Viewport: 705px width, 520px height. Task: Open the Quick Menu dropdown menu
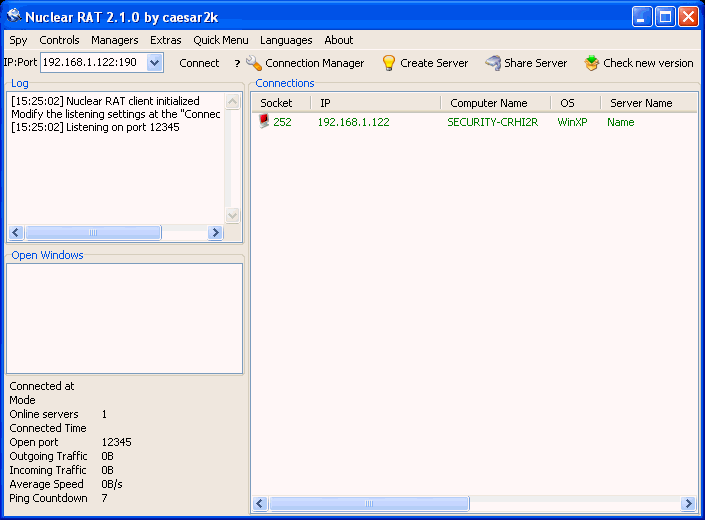click(x=221, y=40)
